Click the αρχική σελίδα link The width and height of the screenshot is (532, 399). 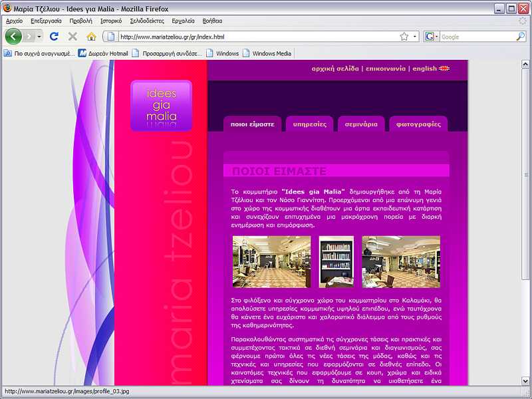click(x=335, y=68)
